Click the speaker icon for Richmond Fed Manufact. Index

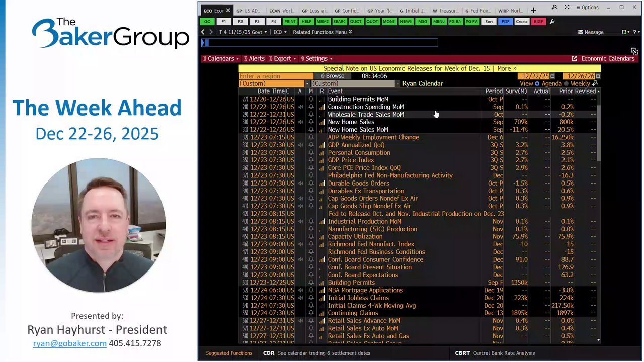[300, 244]
